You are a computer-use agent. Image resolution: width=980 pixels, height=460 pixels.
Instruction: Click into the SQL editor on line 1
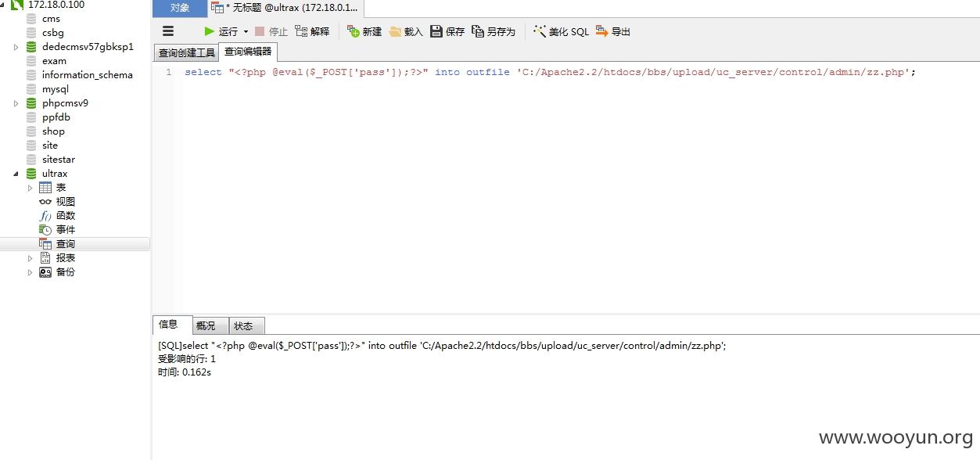click(550, 72)
